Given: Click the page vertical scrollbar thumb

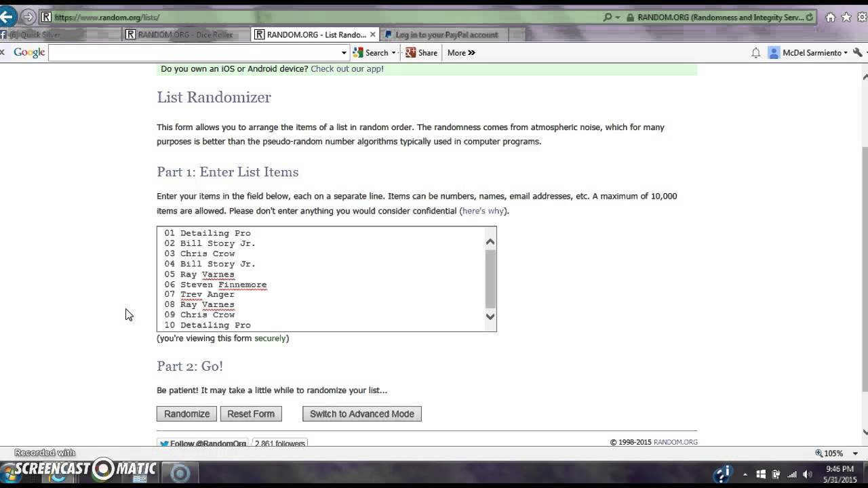Looking at the screenshot, I should (864, 268).
